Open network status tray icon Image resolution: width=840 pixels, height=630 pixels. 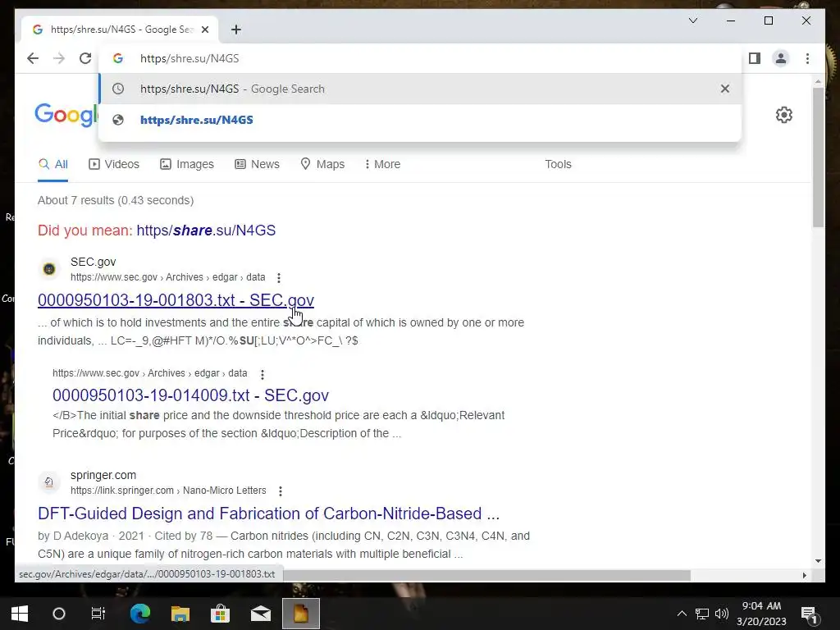[702, 614]
